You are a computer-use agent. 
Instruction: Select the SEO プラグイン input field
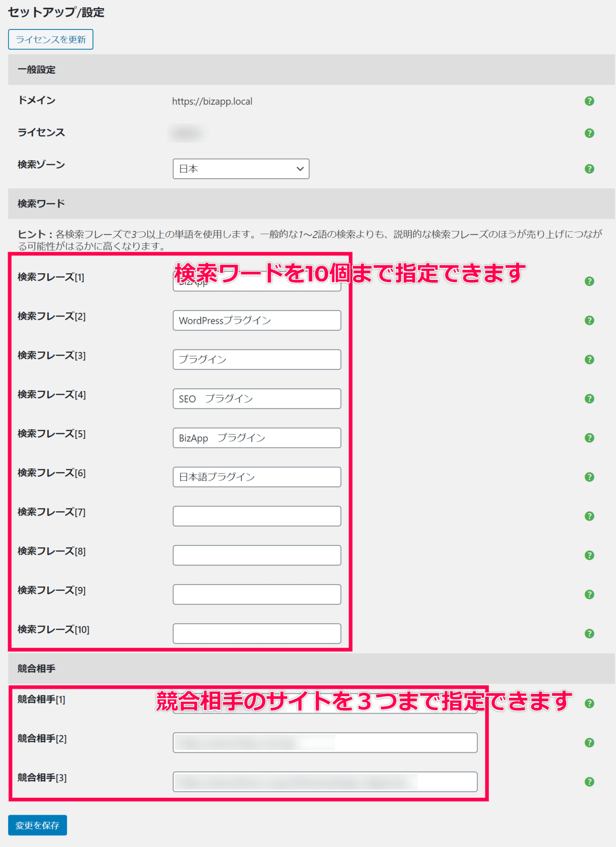(x=257, y=399)
